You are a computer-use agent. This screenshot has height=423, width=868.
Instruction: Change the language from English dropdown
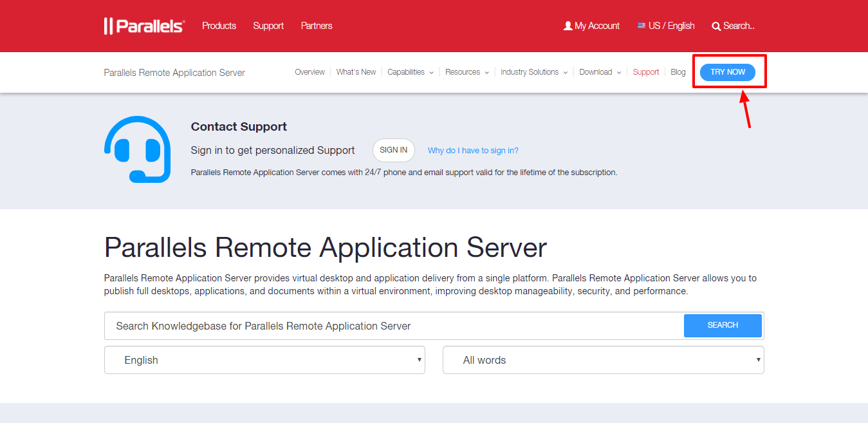tap(264, 359)
